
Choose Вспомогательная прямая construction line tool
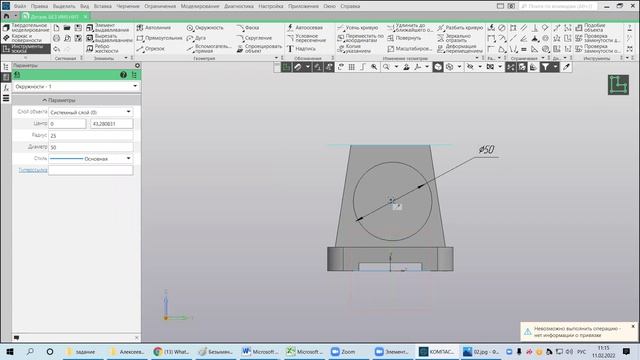click(x=209, y=49)
